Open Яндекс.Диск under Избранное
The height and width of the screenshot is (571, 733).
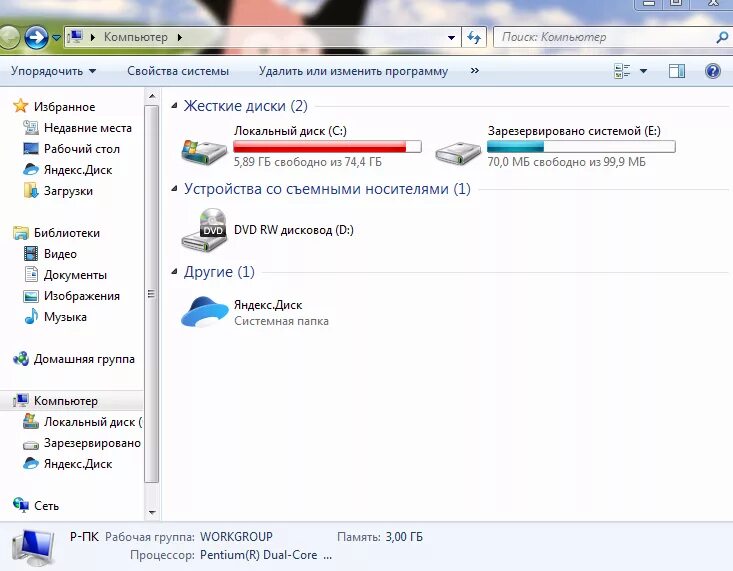[78, 170]
